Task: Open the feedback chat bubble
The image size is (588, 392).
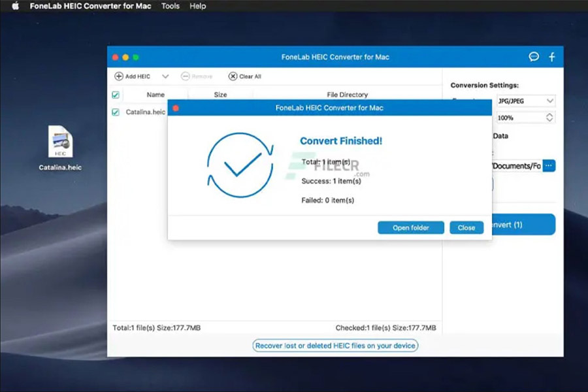Action: click(534, 57)
